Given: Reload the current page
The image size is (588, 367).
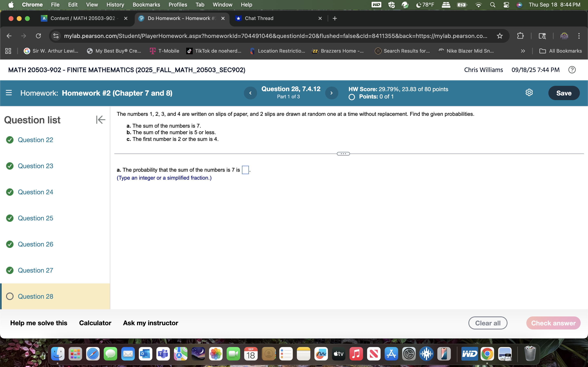Looking at the screenshot, I should pos(39,36).
